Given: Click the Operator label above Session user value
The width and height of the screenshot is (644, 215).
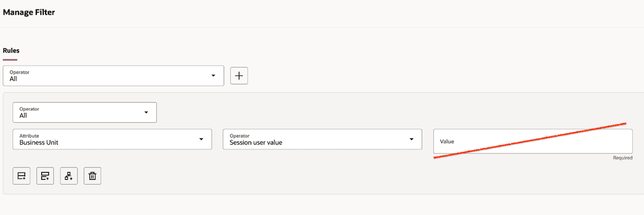Looking at the screenshot, I should point(239,136).
